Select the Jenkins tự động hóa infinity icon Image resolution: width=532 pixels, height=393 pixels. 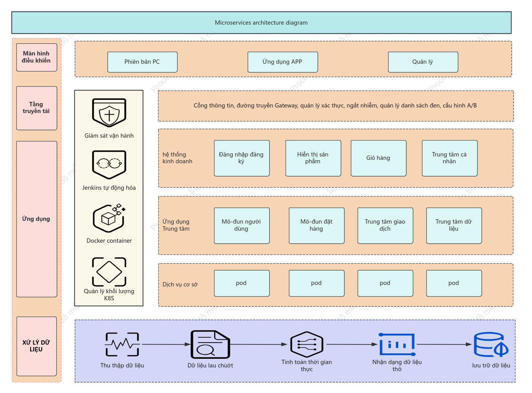click(x=109, y=165)
